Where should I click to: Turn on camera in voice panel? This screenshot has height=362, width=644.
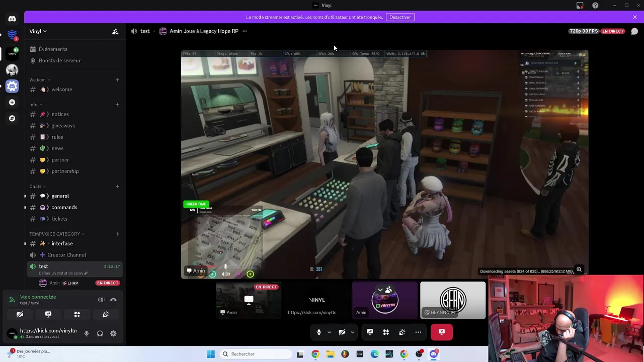coord(20,314)
